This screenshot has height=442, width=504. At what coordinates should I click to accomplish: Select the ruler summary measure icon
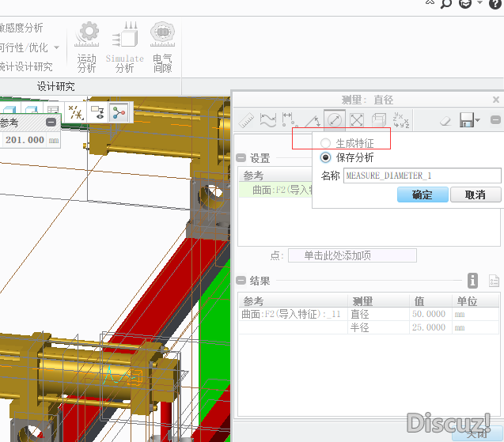point(247,120)
